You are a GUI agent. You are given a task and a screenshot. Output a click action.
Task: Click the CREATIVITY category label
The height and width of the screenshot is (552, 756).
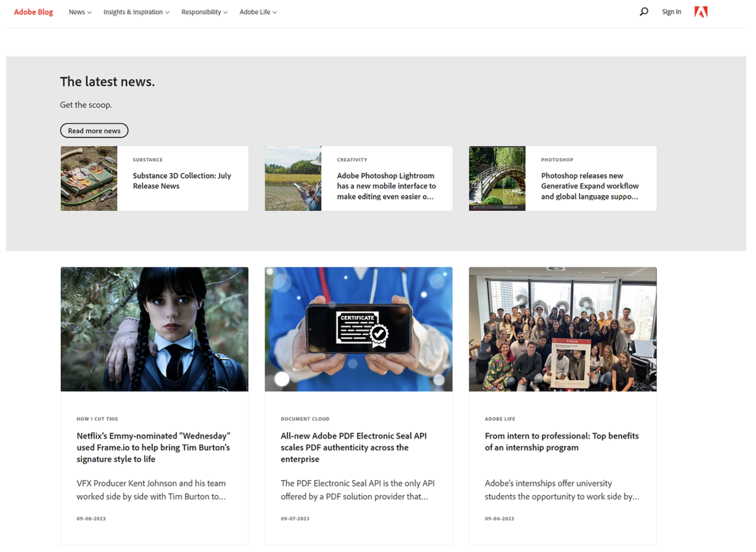coord(352,159)
